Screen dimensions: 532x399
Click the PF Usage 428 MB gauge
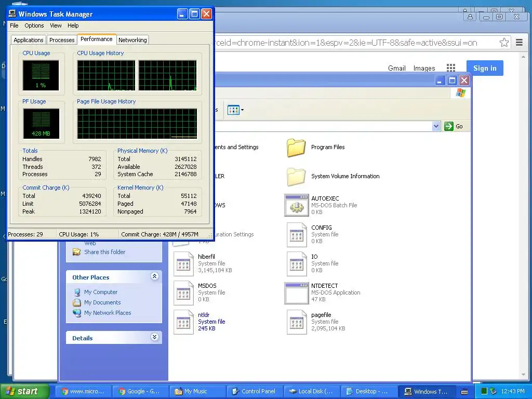(41, 124)
